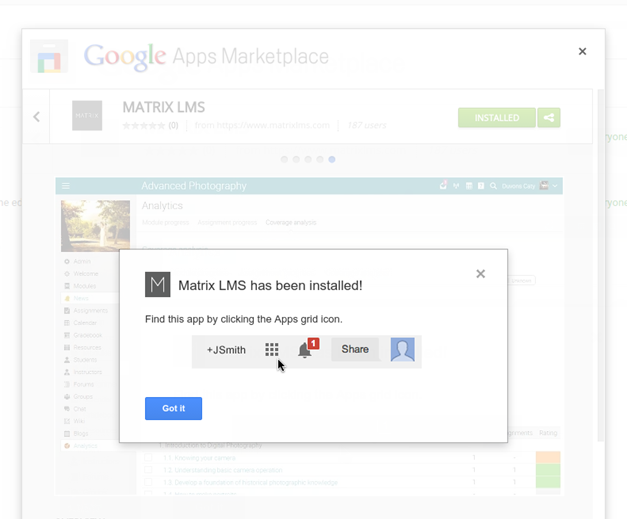627x519 pixels.
Task: Click the Share button in illustration
Action: point(355,349)
